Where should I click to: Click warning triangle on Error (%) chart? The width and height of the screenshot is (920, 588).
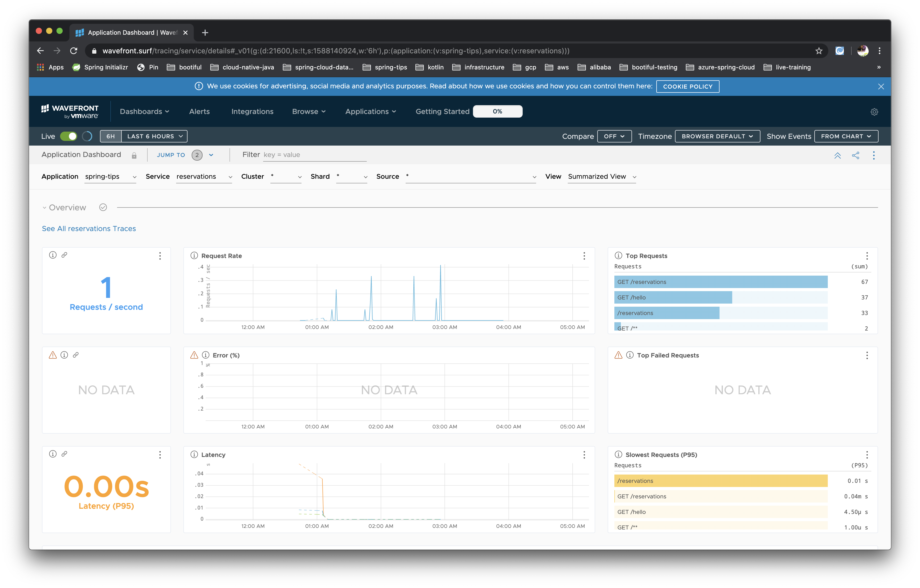click(x=194, y=355)
